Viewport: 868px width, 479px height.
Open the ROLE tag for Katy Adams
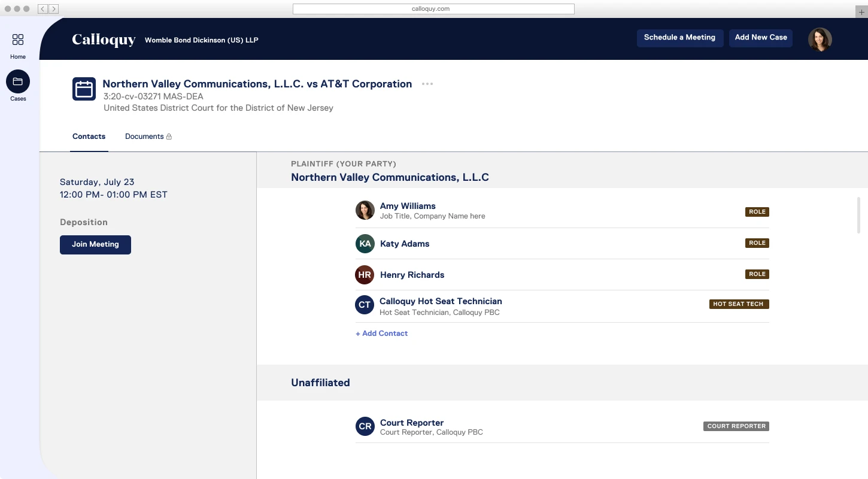click(757, 243)
